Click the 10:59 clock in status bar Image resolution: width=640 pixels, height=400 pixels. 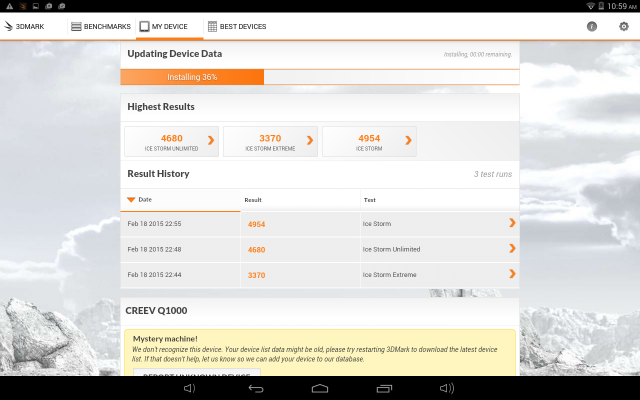(622, 6)
